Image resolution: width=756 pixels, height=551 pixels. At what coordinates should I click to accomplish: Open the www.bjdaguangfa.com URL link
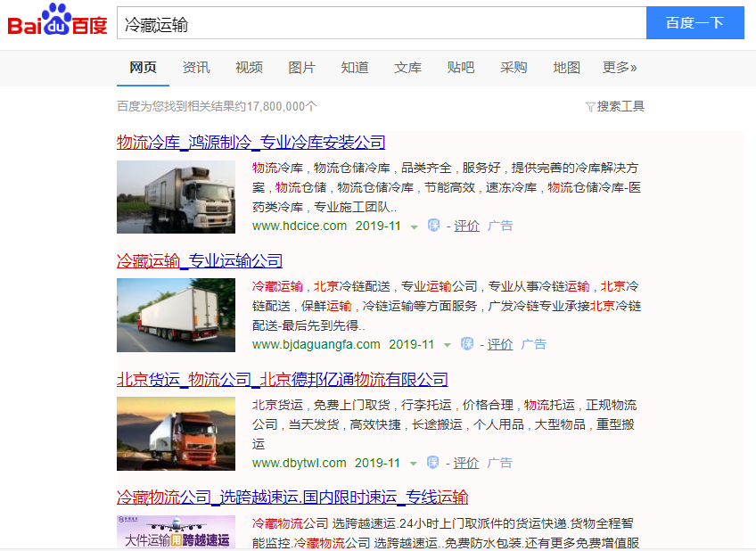point(316,344)
